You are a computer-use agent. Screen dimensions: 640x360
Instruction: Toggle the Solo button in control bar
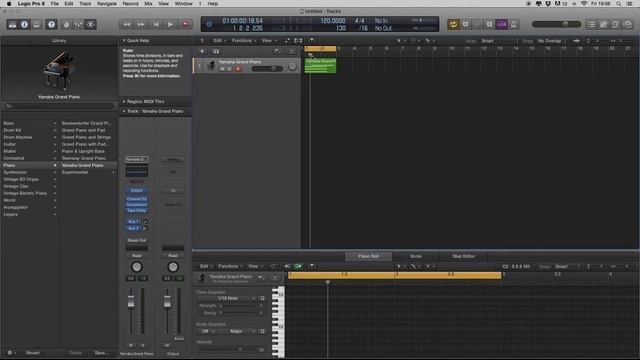(x=489, y=24)
